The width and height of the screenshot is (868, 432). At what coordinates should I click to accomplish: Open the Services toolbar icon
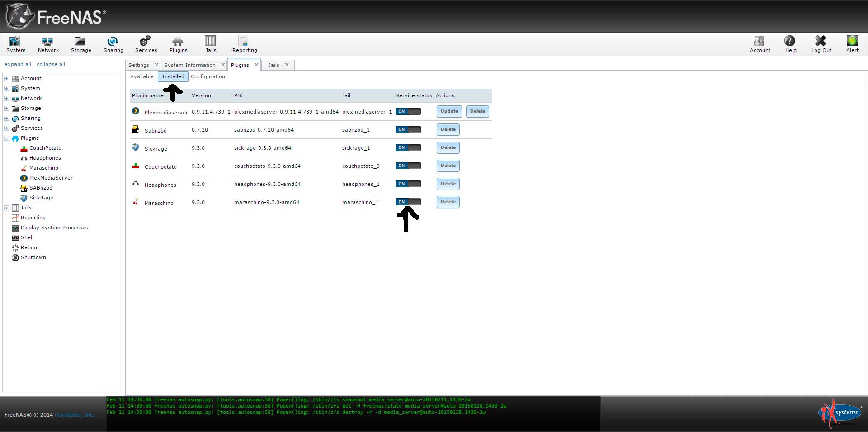click(x=146, y=44)
